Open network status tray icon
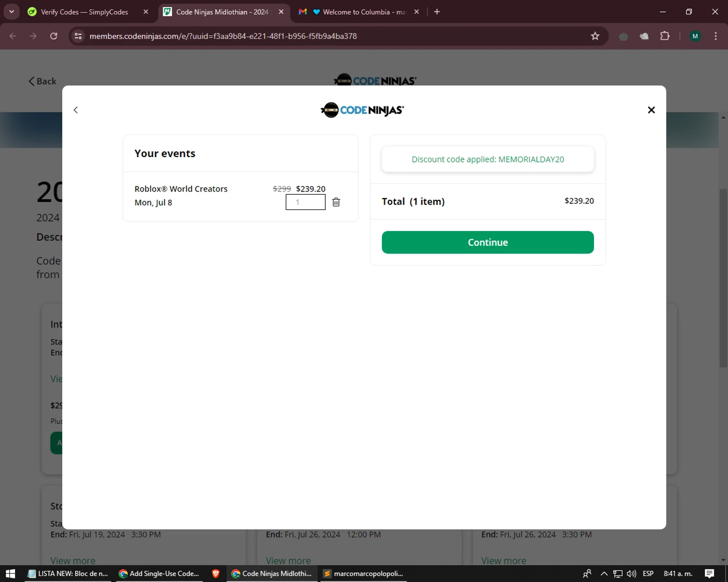 click(618, 574)
